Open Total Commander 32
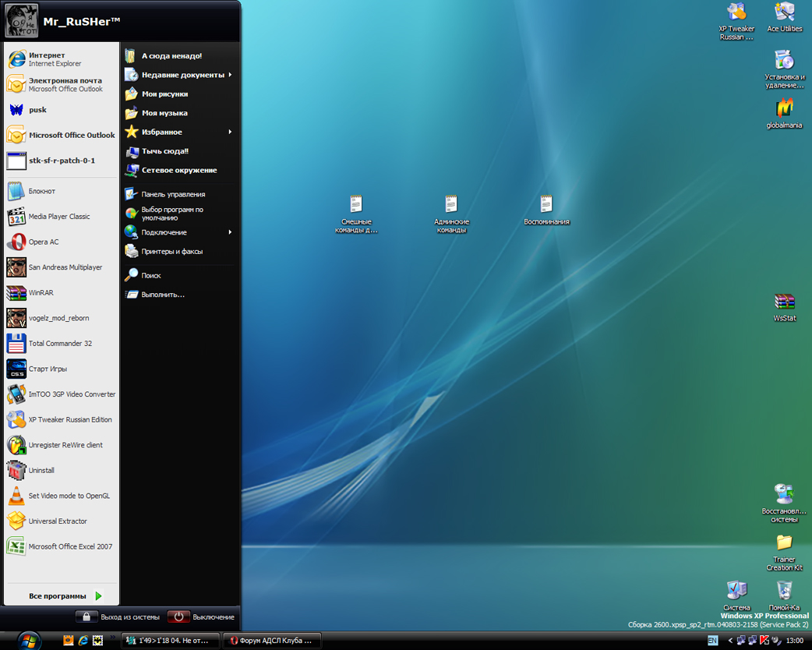 (x=61, y=344)
